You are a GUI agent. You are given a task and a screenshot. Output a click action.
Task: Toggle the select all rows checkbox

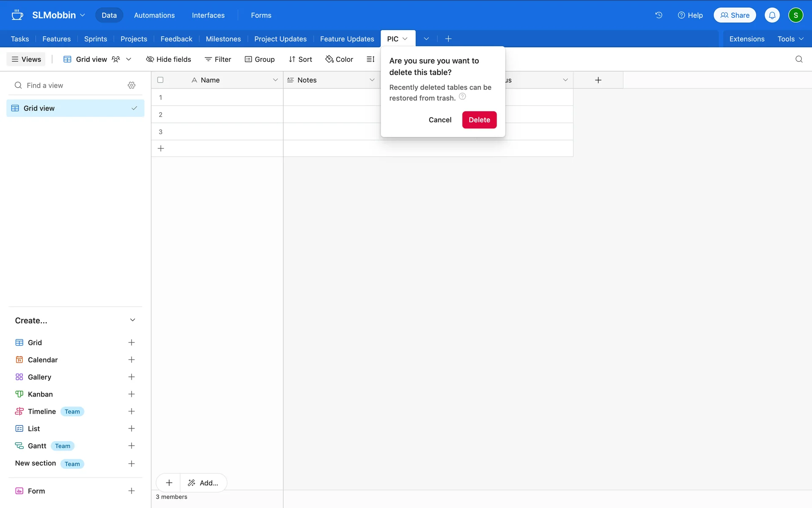[x=160, y=80]
